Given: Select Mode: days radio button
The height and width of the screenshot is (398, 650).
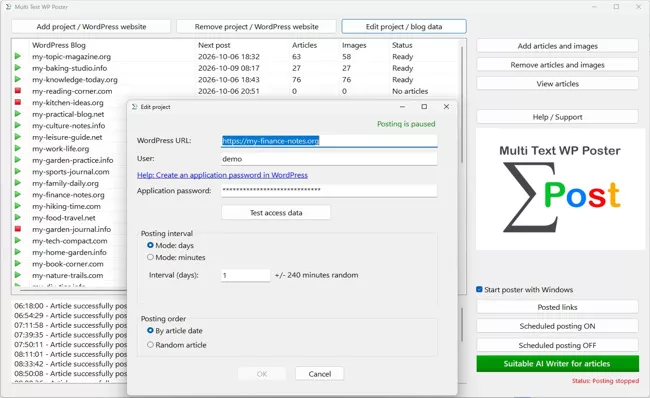Looking at the screenshot, I should (x=150, y=245).
